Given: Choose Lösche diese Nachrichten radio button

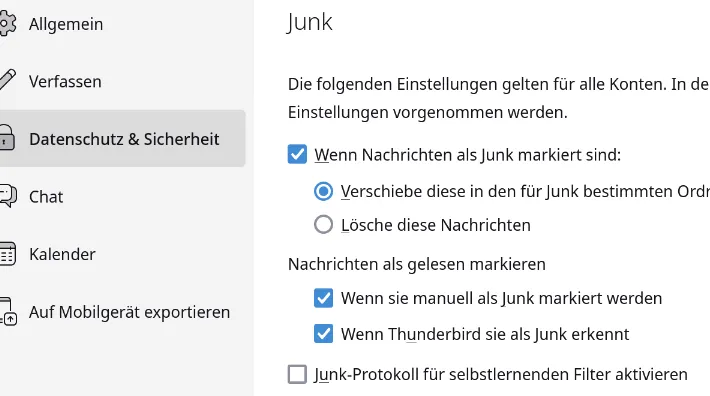Looking at the screenshot, I should coord(323,224).
